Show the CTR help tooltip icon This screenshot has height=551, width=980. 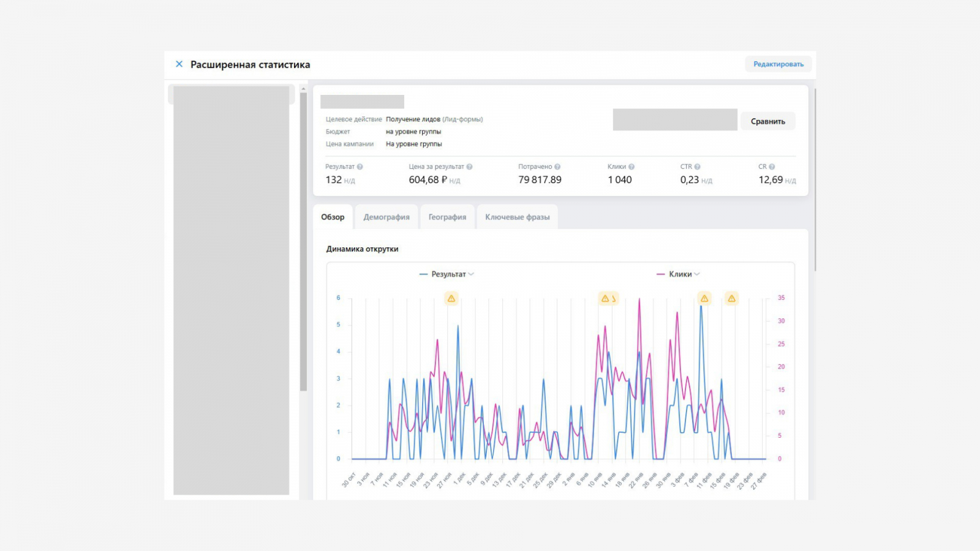pos(697,167)
